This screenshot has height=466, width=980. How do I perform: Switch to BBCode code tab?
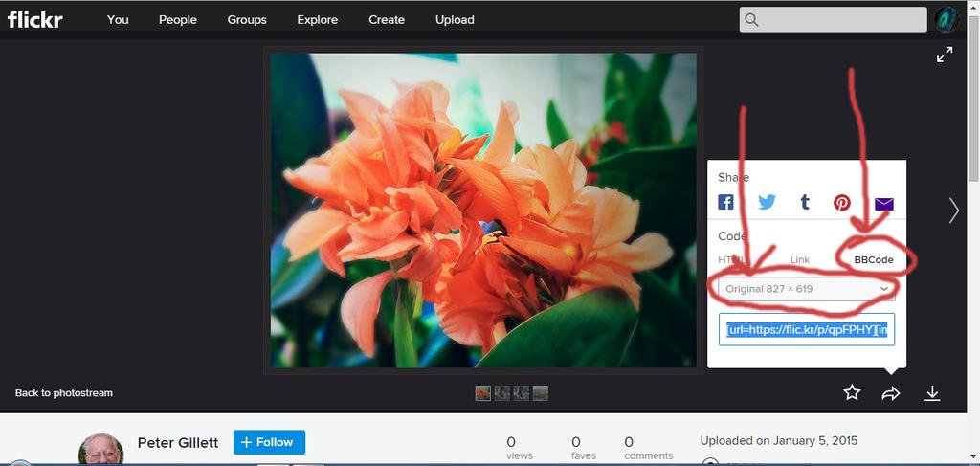pyautogui.click(x=873, y=260)
